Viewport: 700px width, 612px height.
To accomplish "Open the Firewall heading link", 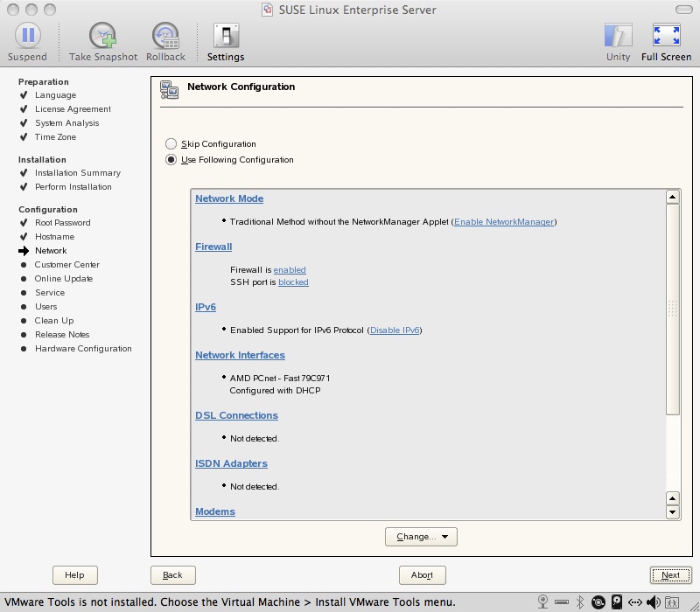I will [x=213, y=247].
